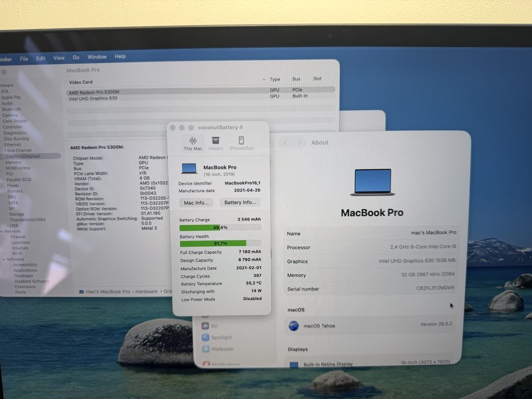Select Camera in sidebar
This screenshot has height=399, width=532.
pyautogui.click(x=10, y=115)
